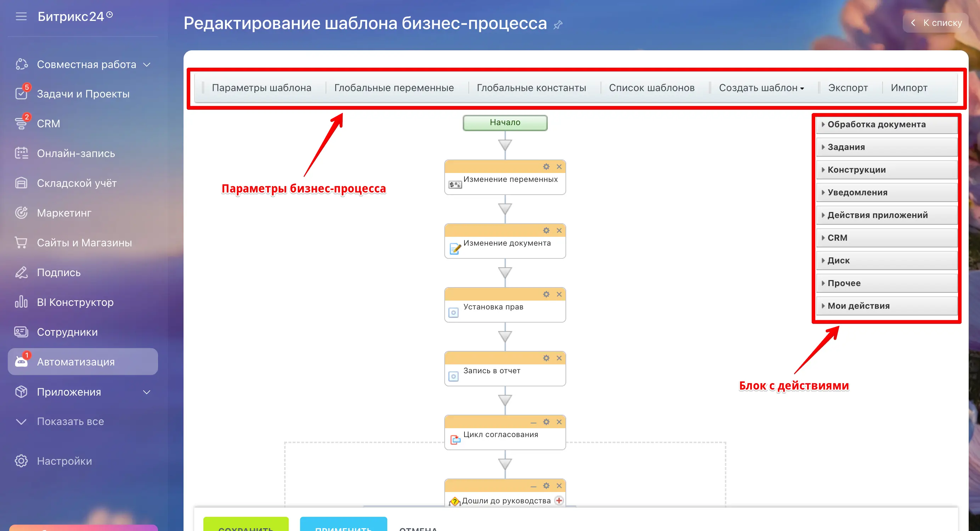The height and width of the screenshot is (531, 980).
Task: Click the green "Начало" start block
Action: 505,123
